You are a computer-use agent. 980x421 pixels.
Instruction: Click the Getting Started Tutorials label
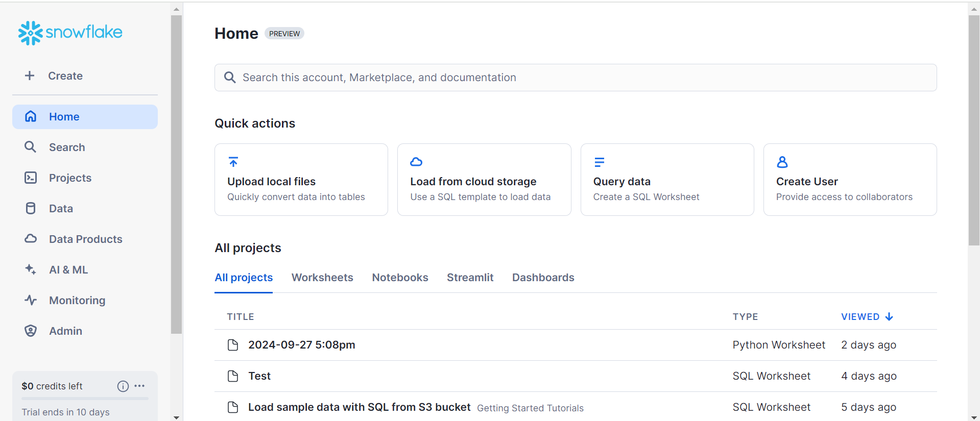(530, 408)
